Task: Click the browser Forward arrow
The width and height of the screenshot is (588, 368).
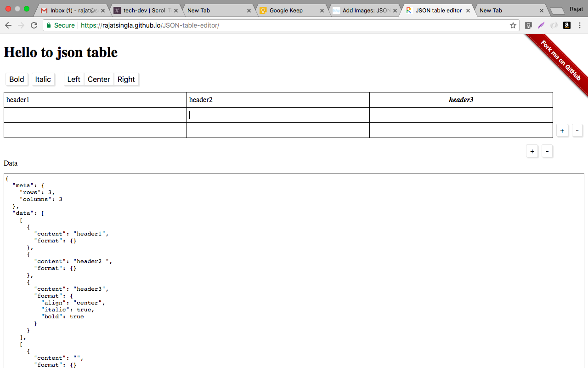Action: pos(21,25)
